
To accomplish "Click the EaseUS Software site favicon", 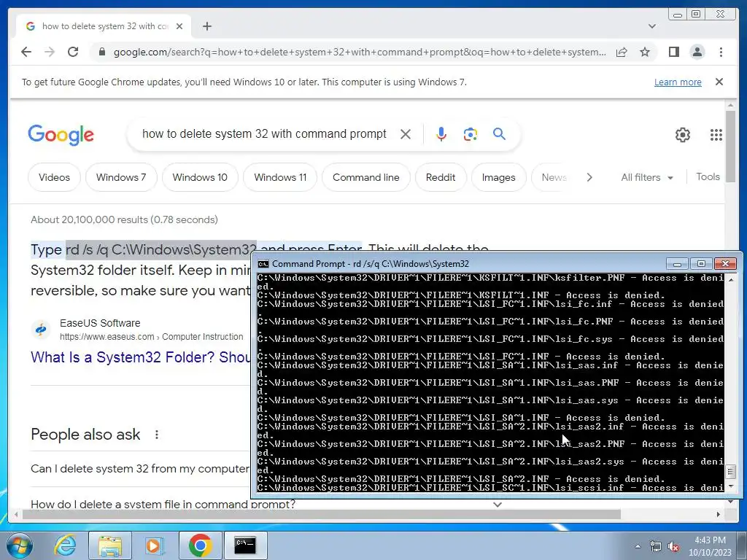I will [41, 330].
